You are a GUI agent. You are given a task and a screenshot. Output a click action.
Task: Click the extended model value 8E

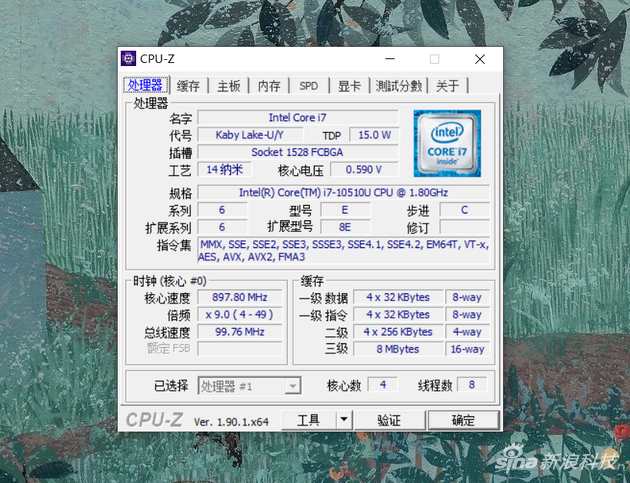click(345, 227)
